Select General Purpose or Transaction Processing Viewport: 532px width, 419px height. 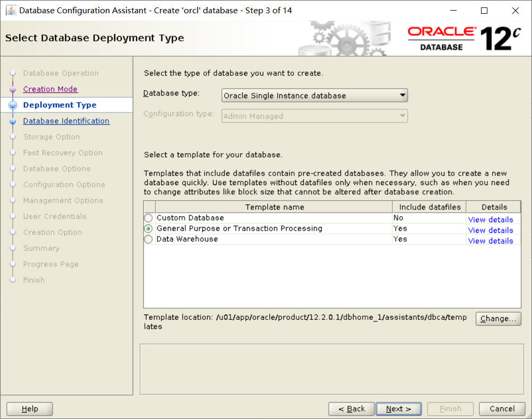[x=148, y=228]
